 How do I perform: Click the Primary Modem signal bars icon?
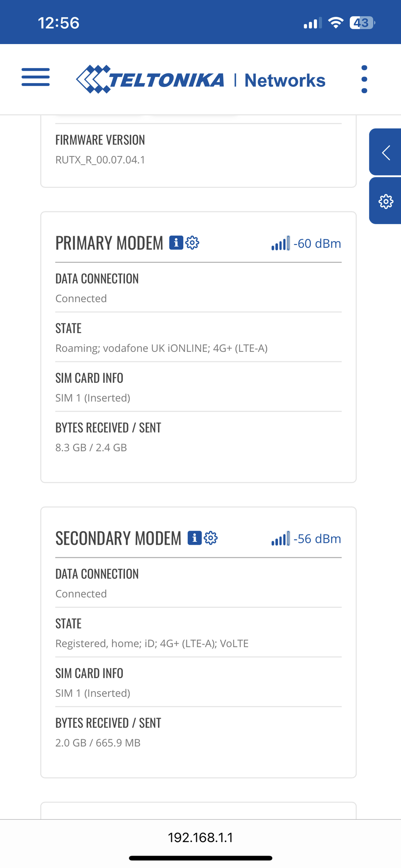pos(281,243)
